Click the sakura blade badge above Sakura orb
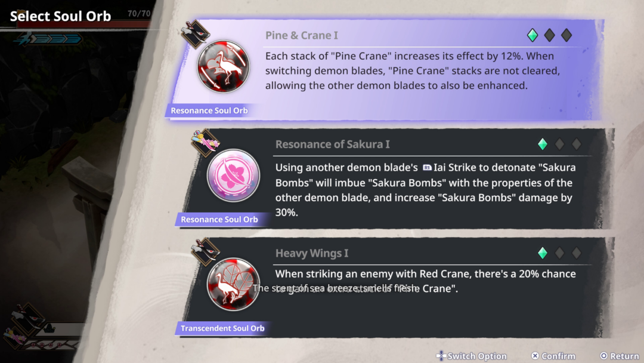The width and height of the screenshot is (644, 363). tap(206, 142)
